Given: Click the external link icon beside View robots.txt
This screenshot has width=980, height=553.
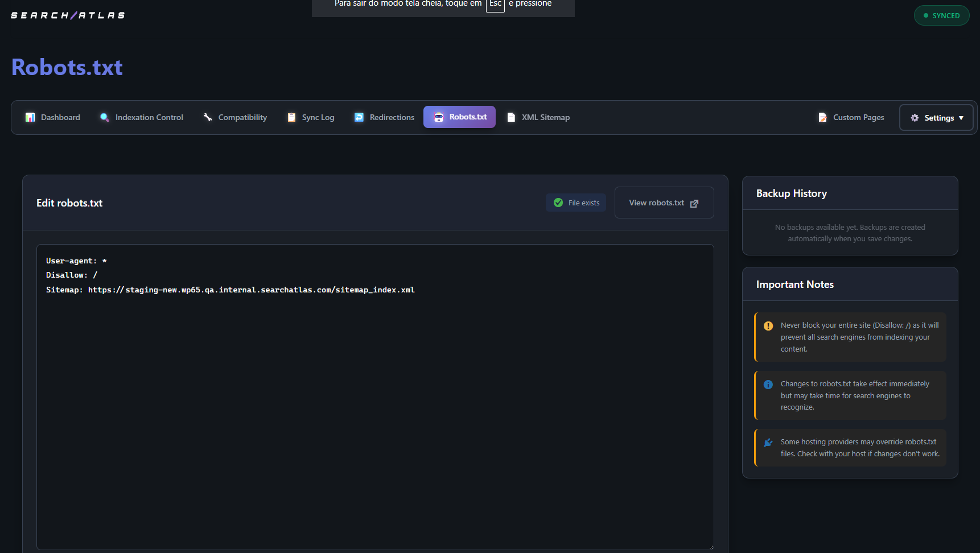Looking at the screenshot, I should pos(694,203).
